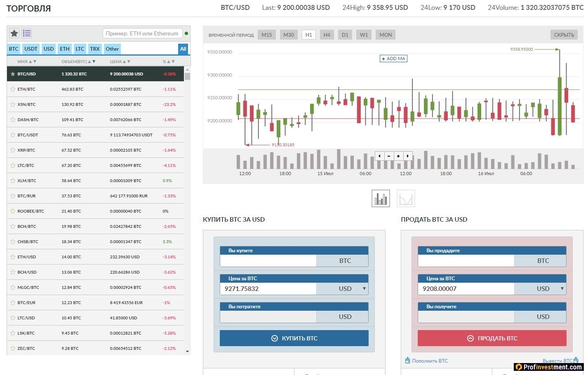Star the BTC/EUR pair
The width and height of the screenshot is (588, 375).
pos(13,302)
